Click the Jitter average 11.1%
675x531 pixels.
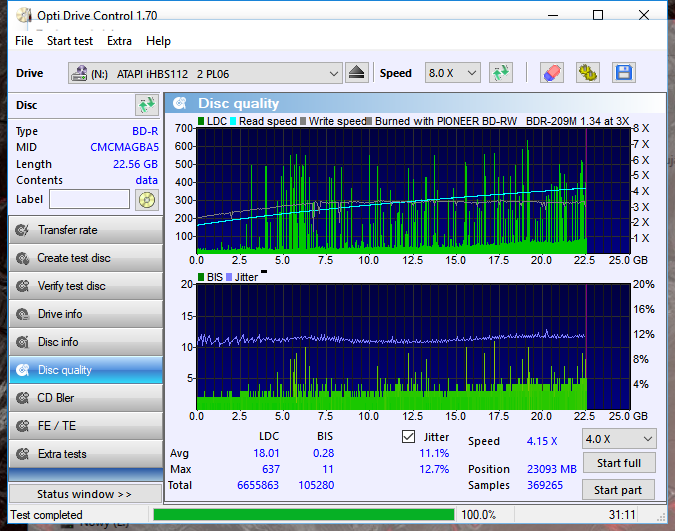click(434, 453)
